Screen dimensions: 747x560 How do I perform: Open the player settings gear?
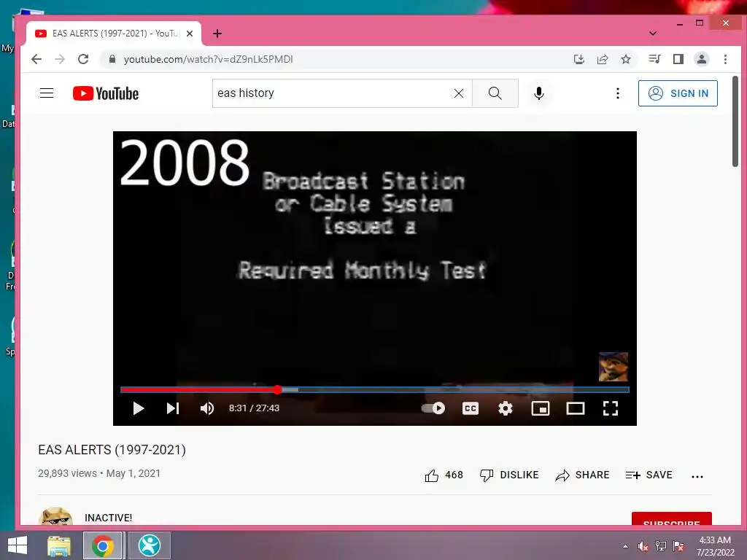pos(506,408)
